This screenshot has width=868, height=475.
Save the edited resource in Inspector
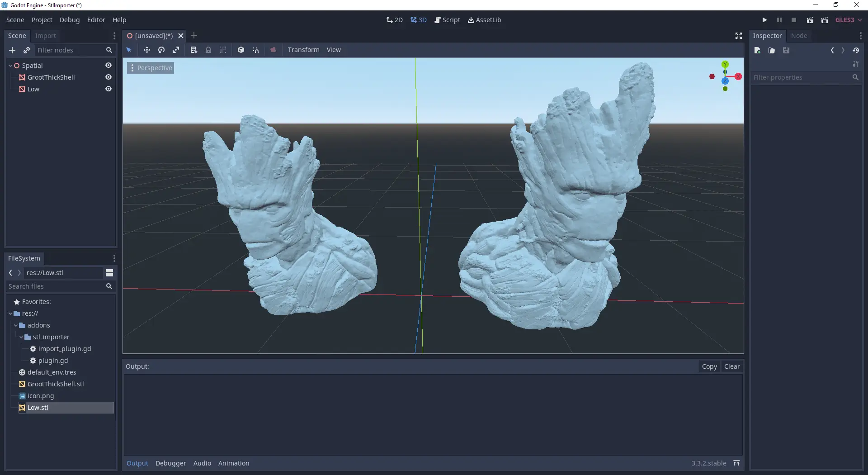tap(786, 50)
